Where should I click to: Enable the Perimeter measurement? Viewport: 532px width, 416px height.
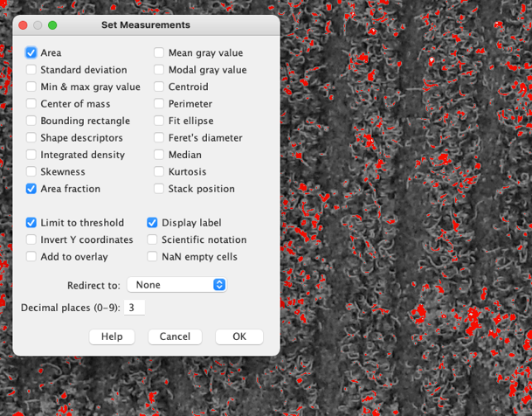tap(159, 104)
